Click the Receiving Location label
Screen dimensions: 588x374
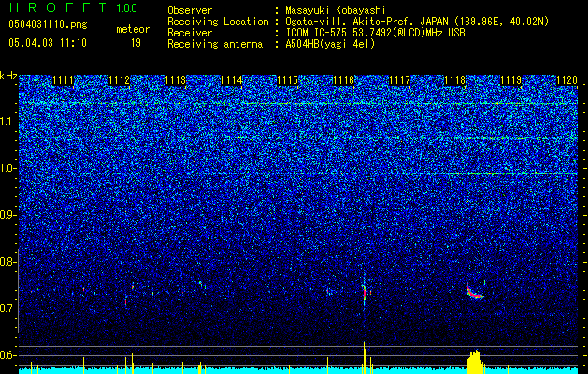(x=218, y=22)
